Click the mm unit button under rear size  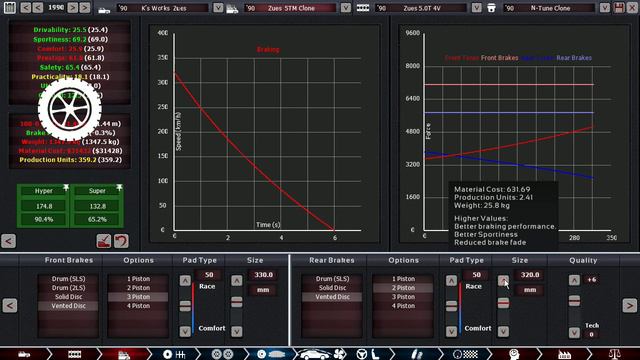click(x=529, y=290)
